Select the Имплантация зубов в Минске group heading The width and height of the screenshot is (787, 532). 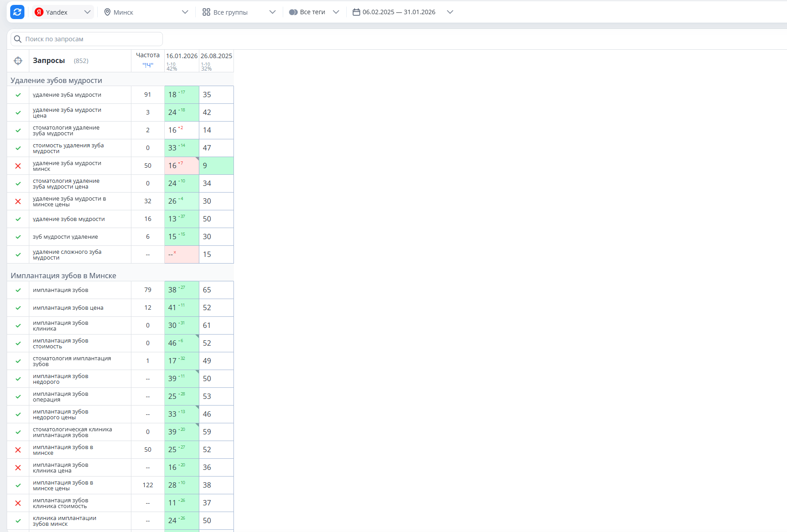click(63, 276)
